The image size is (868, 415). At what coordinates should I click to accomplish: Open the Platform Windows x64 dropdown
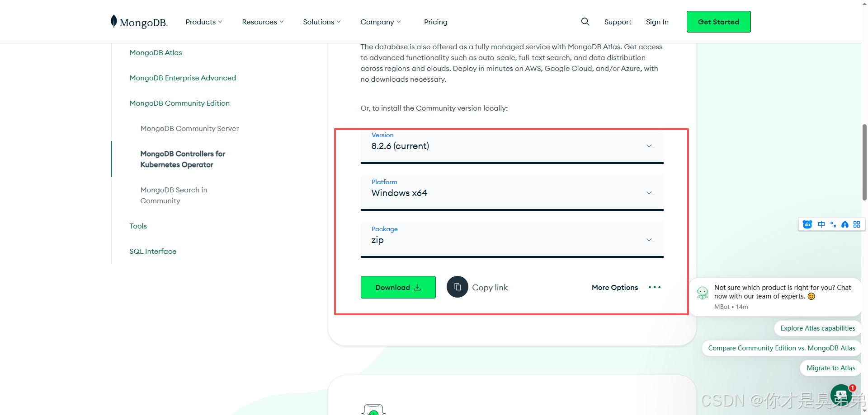click(512, 193)
